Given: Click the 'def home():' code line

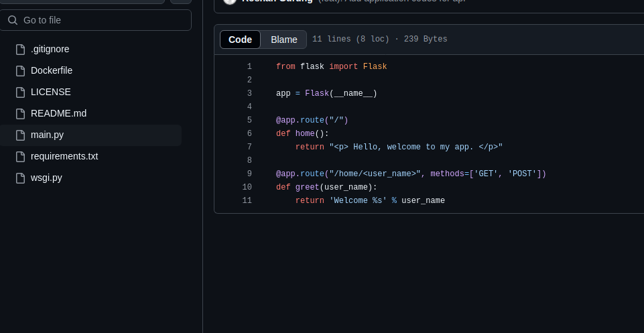Looking at the screenshot, I should coord(302,133).
